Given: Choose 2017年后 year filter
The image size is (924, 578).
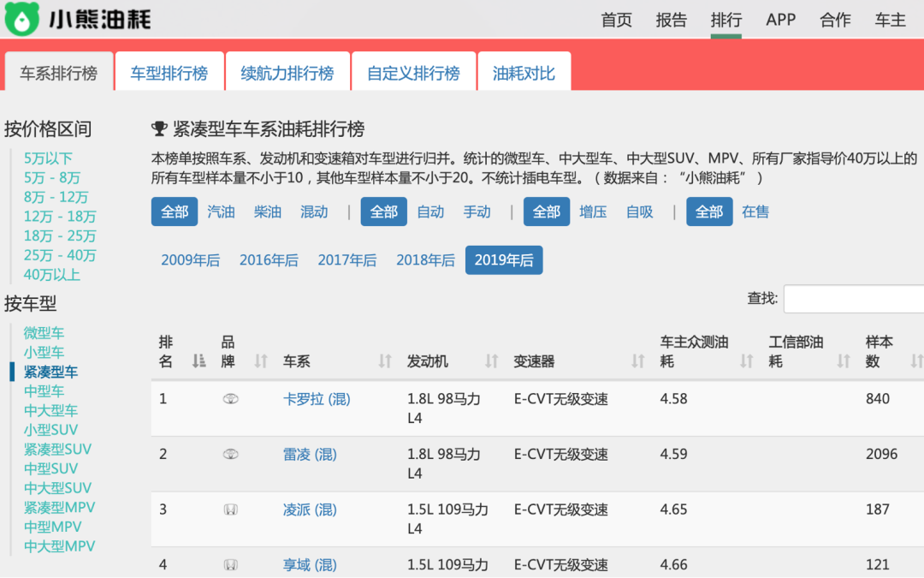Looking at the screenshot, I should (x=347, y=260).
